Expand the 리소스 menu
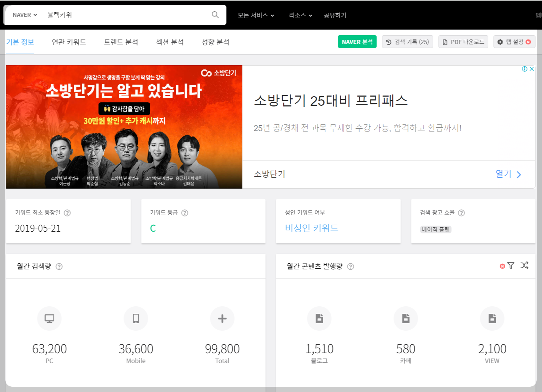542x392 pixels. coord(301,15)
